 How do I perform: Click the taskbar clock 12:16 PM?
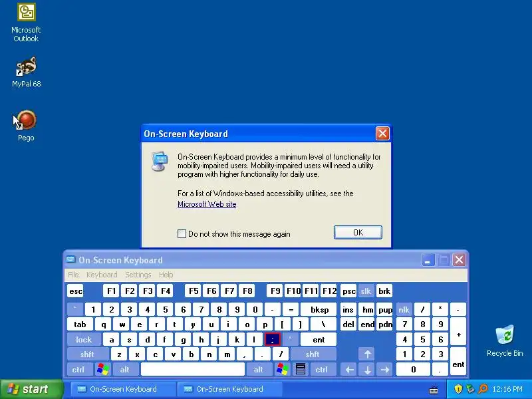tap(507, 389)
